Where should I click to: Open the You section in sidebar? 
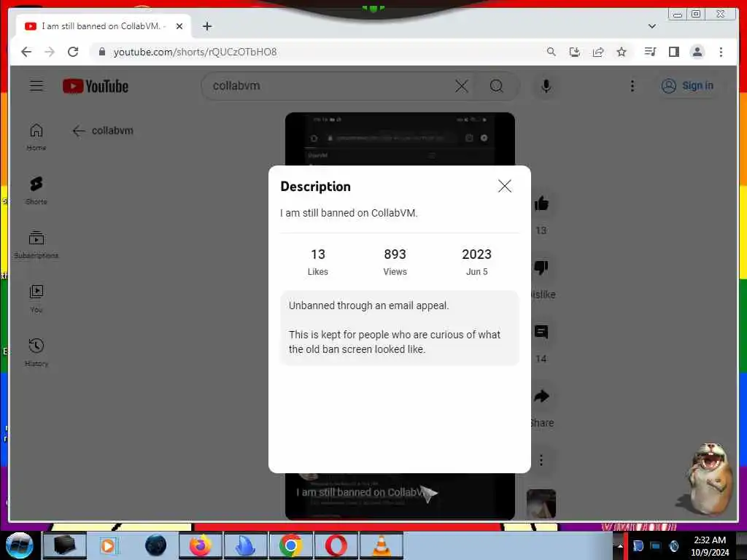click(x=36, y=298)
